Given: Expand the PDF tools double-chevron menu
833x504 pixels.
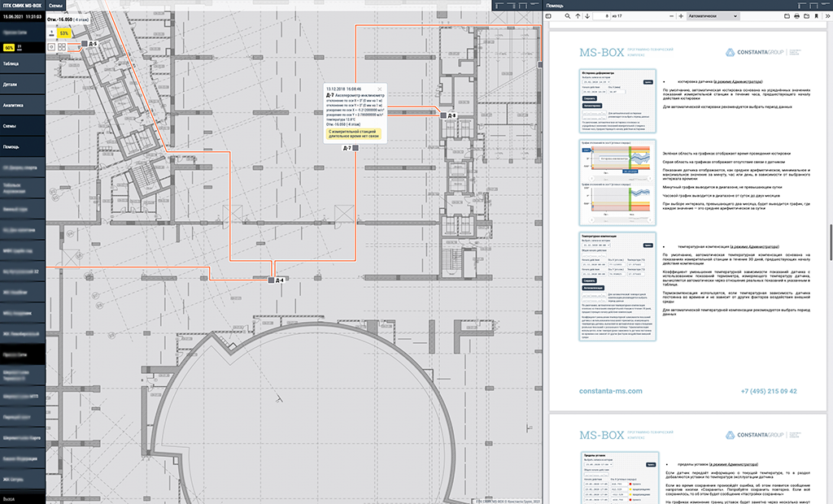Looking at the screenshot, I should (827, 15).
